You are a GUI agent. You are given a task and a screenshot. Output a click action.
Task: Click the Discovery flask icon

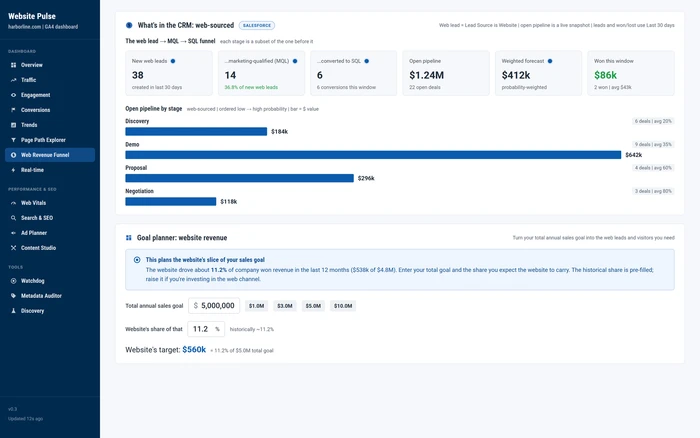[x=13, y=311]
